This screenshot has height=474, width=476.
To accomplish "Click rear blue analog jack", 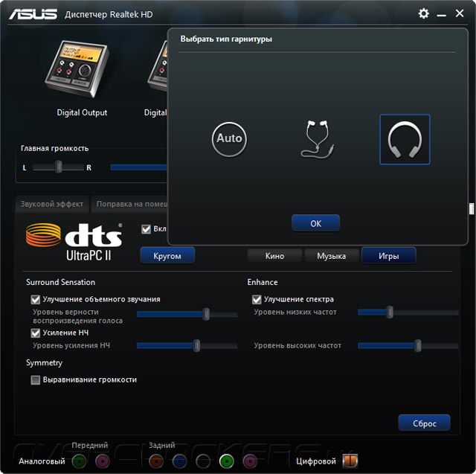I will pos(179,461).
